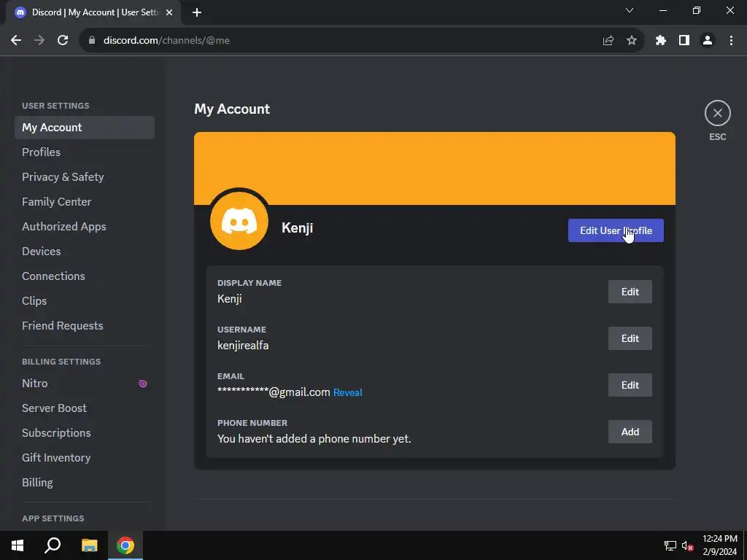Viewport: 747px width, 560px height.
Task: Open the tab search chevron
Action: pos(630,10)
